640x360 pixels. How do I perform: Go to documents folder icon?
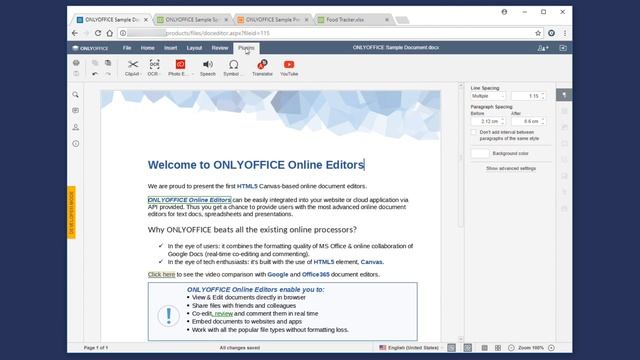pos(563,48)
